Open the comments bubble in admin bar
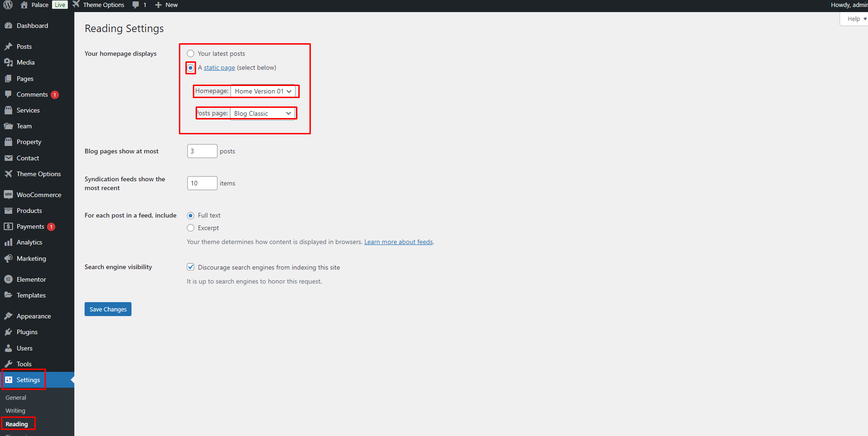Image resolution: width=868 pixels, height=436 pixels. [136, 5]
